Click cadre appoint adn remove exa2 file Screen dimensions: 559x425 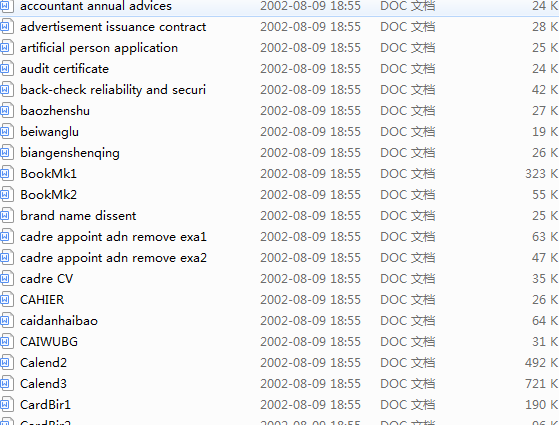[113, 258]
